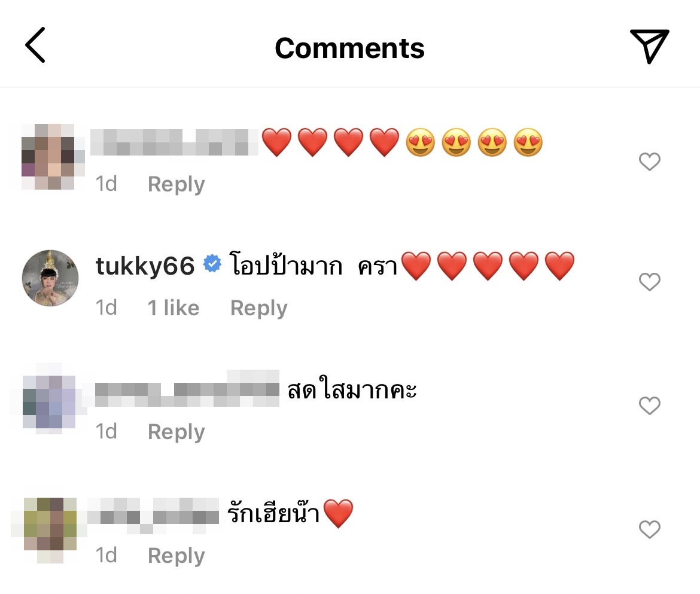Click Reply on the สดใสมากคะ comment
The width and height of the screenshot is (700, 594).
[175, 431]
